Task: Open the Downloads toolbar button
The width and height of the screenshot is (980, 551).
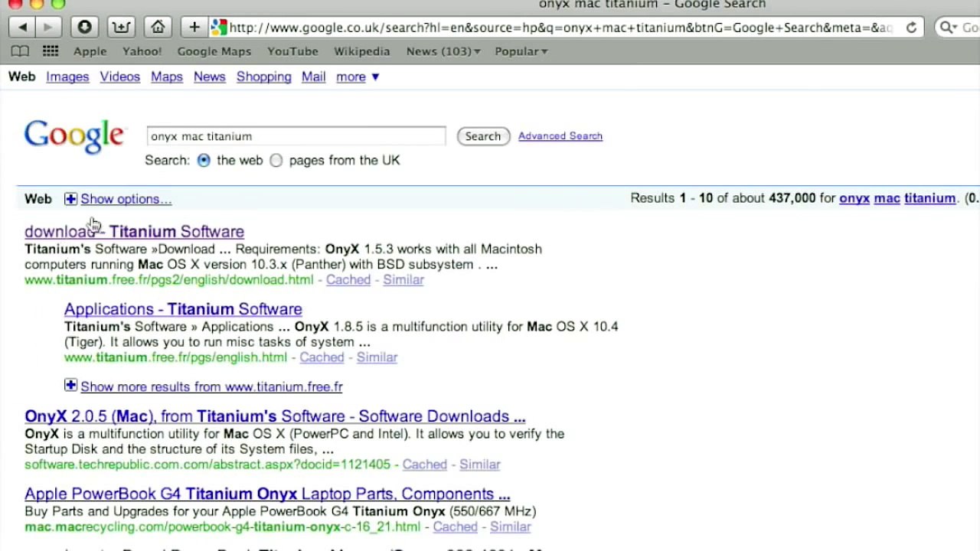Action: click(x=85, y=28)
